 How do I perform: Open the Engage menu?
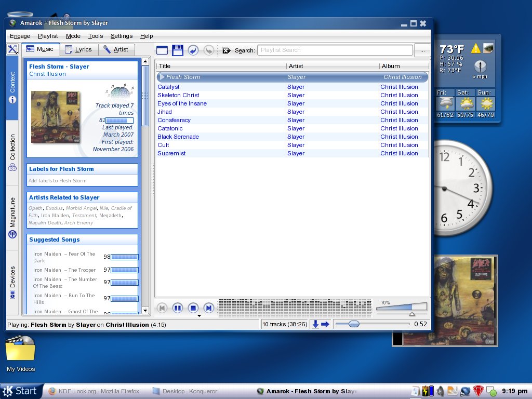(x=20, y=36)
